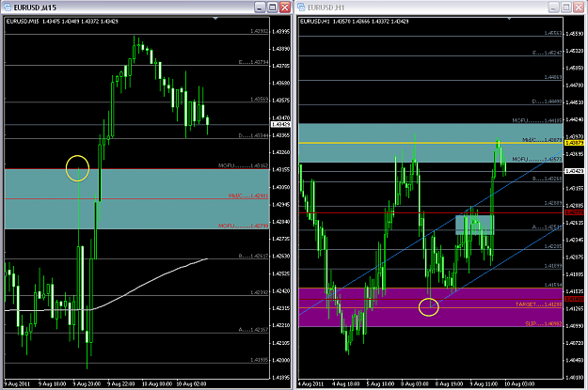Select the A level label in M15 chart

(x=253, y=330)
